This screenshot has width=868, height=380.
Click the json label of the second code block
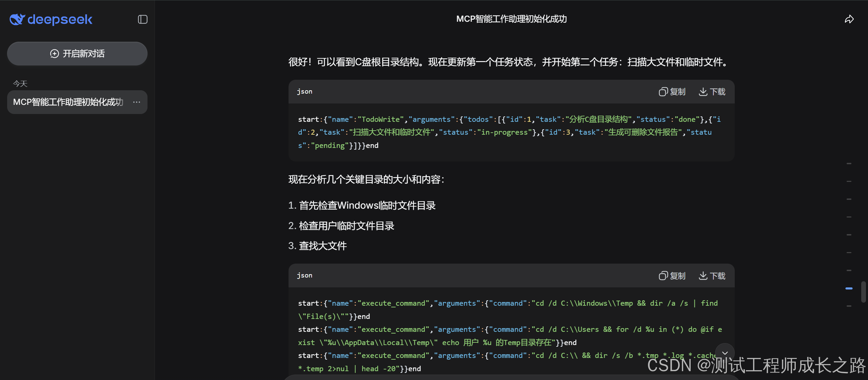click(x=304, y=275)
